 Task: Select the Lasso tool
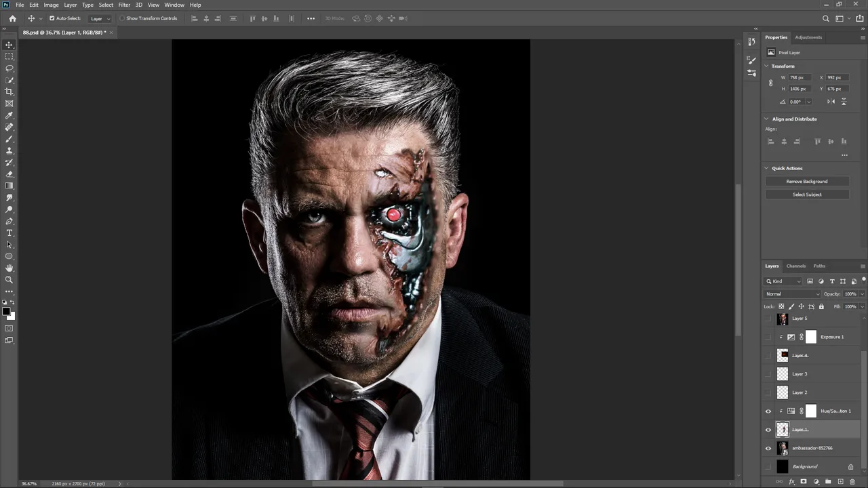(9, 68)
